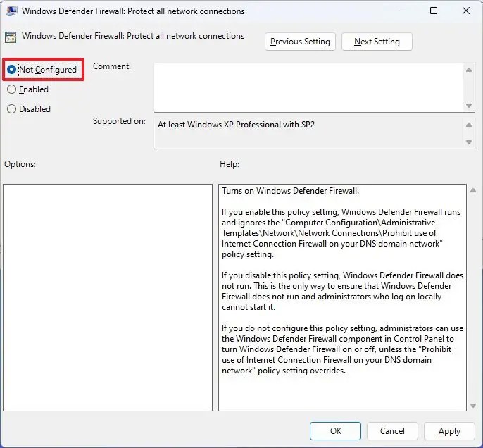The image size is (483, 448).
Task: Click the 'Supported on:' label
Action: pos(119,121)
